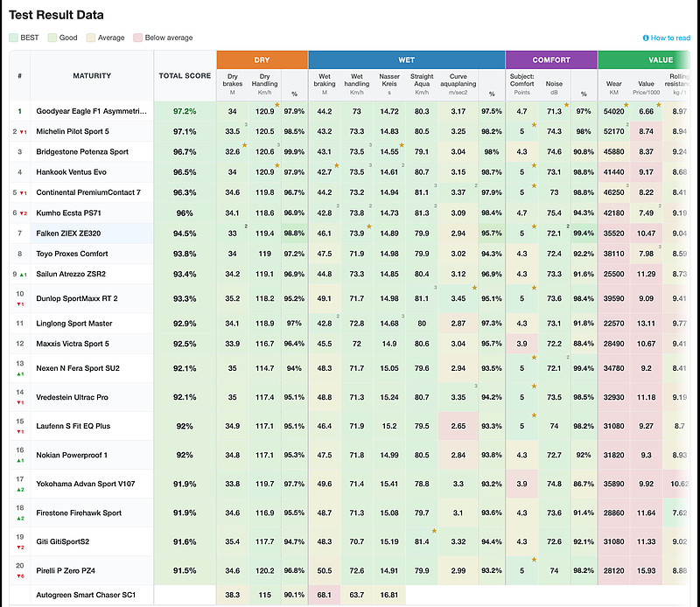Screen dimensions: 700x607
Task: Click the gold star on Goodyear Wear value
Action: pyautogui.click(x=626, y=105)
